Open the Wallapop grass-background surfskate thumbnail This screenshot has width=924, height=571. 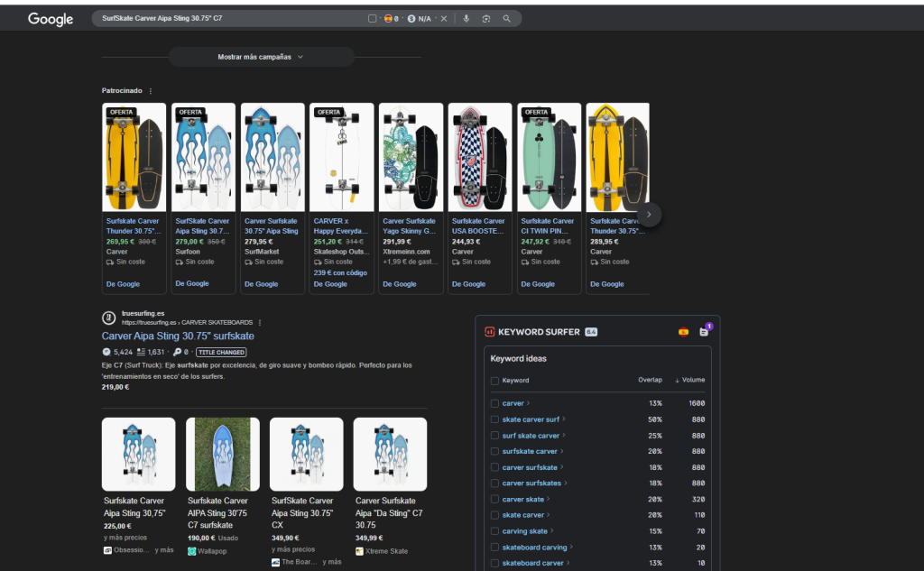click(x=223, y=454)
